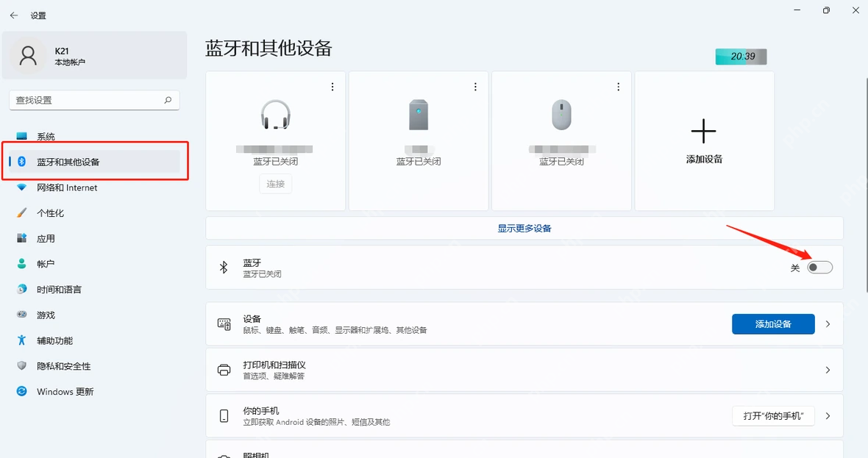The width and height of the screenshot is (868, 458).
Task: Click the Bluetooth symbol in 蓝牙 row
Action: (224, 267)
